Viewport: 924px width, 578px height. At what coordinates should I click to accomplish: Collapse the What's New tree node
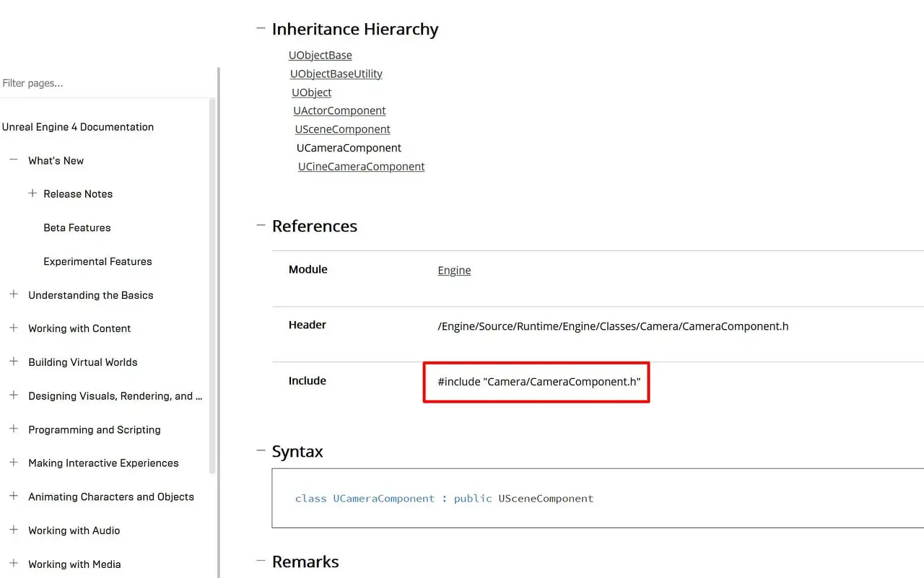click(13, 159)
